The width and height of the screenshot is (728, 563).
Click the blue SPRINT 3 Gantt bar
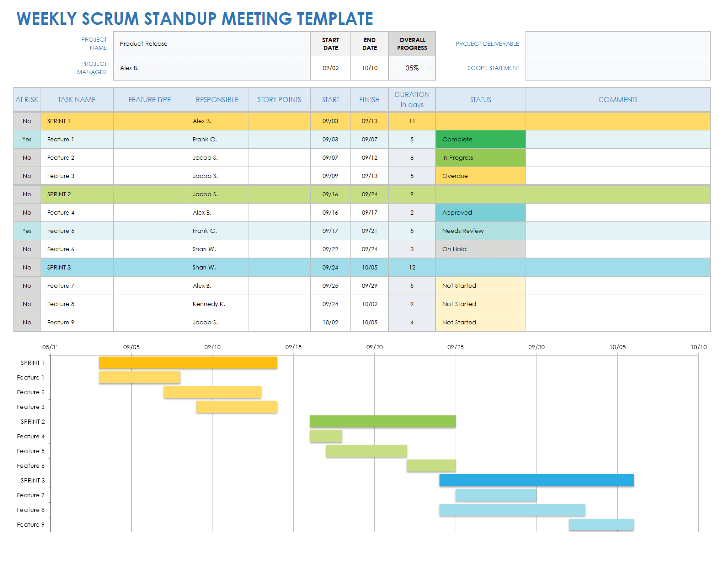[x=537, y=480]
